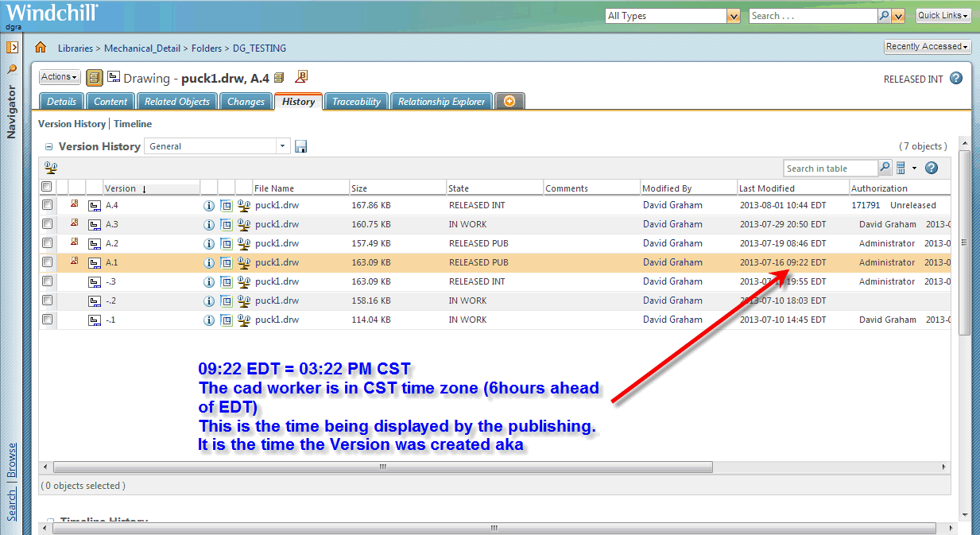The width and height of the screenshot is (980, 535).
Task: Click the Mechanical_Detail breadcrumb link
Action: click(142, 48)
